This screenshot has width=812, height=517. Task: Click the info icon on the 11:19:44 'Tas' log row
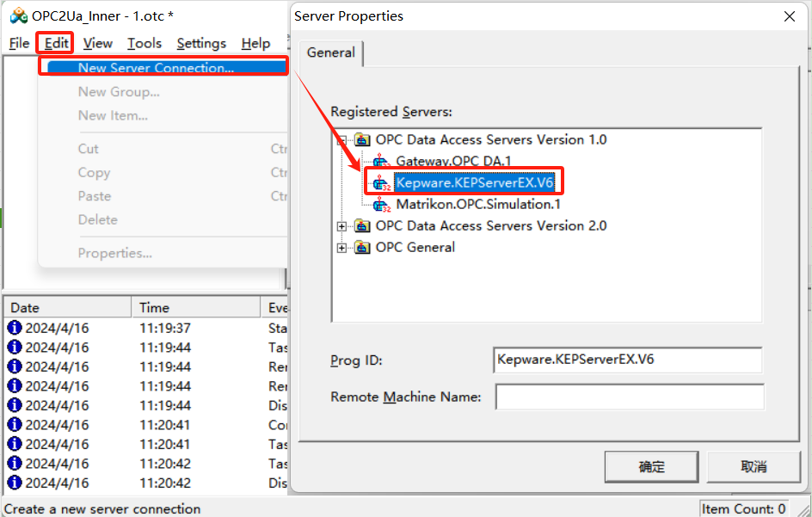(15, 347)
